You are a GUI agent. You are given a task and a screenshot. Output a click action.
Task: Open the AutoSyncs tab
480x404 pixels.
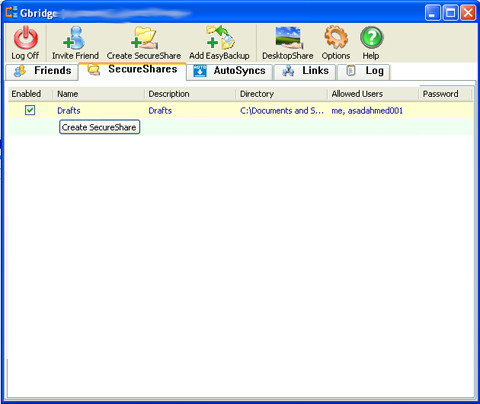229,71
